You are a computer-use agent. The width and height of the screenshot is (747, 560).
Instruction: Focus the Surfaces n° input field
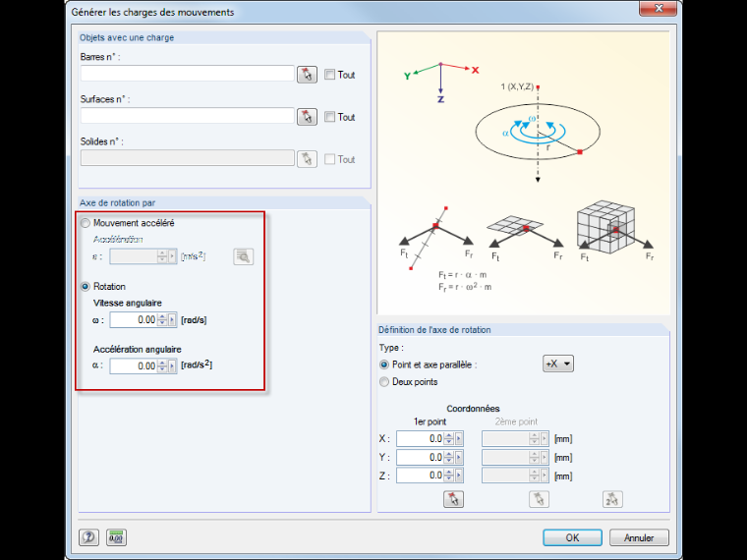tap(187, 116)
